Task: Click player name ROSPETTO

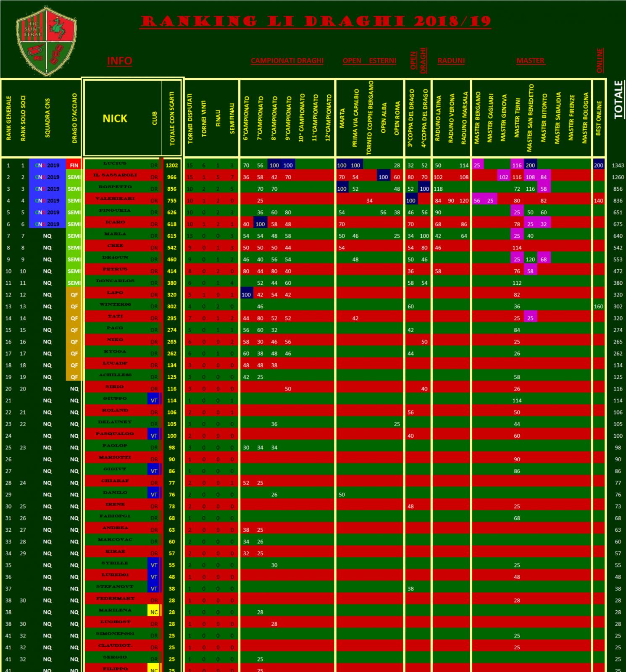Action: point(115,187)
